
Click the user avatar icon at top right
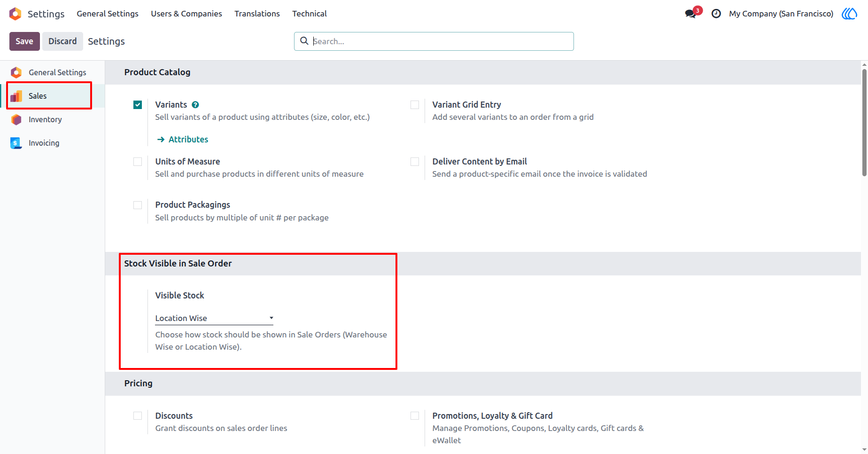(x=849, y=14)
